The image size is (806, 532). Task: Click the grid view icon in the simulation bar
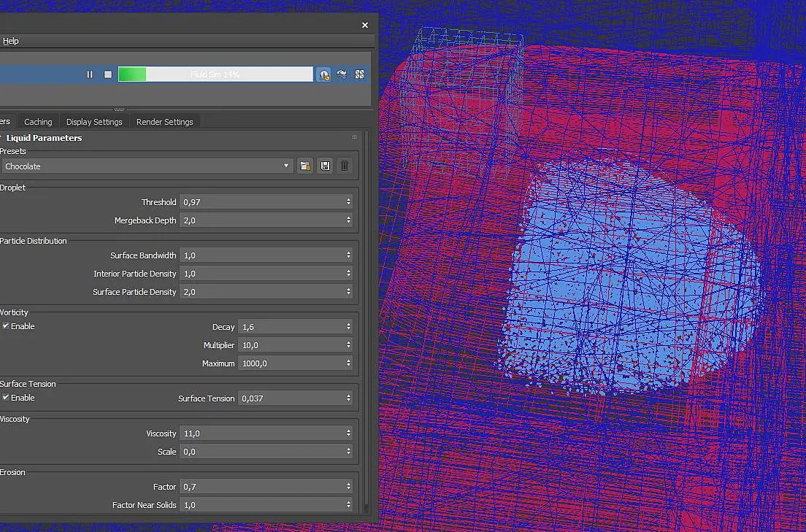tap(359, 74)
